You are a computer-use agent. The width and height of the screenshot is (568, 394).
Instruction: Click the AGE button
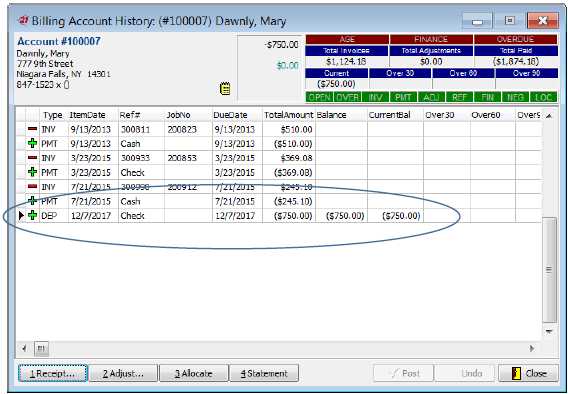347,39
